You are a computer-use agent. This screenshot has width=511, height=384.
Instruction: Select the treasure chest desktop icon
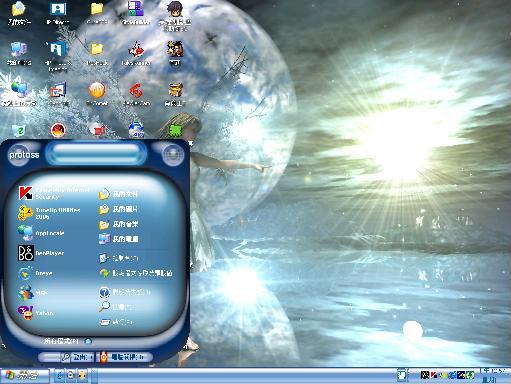tap(175, 94)
